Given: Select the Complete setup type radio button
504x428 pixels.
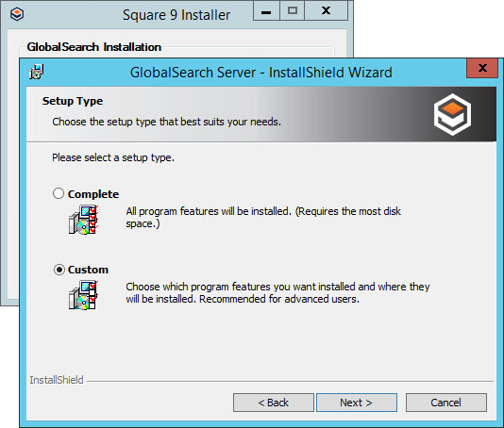Looking at the screenshot, I should [x=59, y=193].
